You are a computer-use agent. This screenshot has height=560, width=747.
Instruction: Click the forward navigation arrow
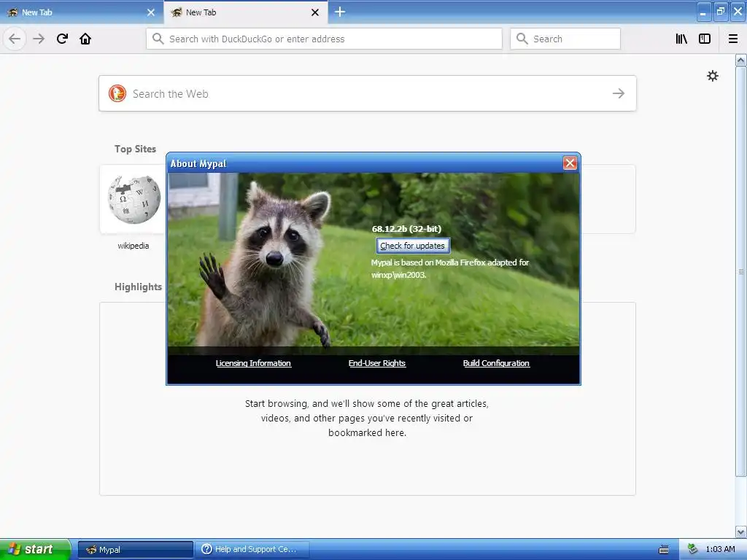pyautogui.click(x=39, y=39)
